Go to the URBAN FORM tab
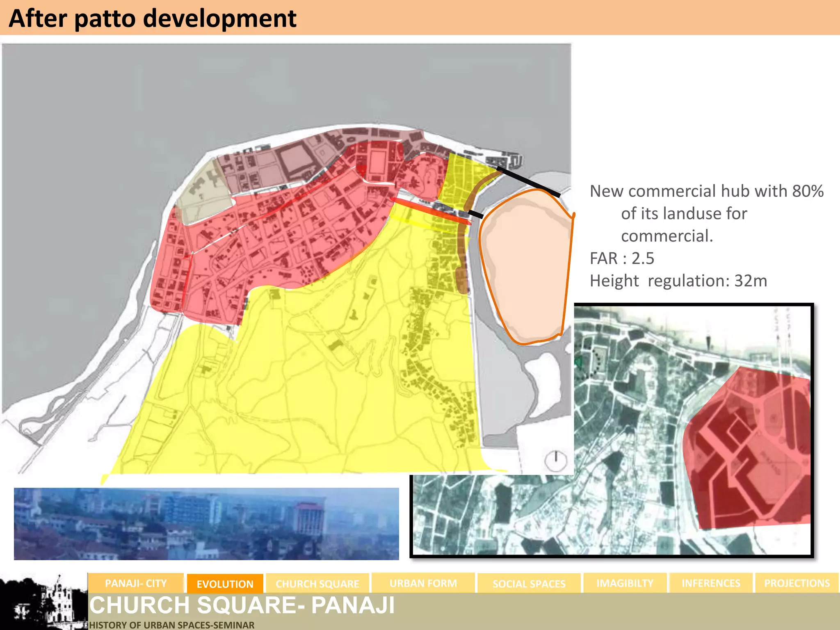Screen dimensions: 840x630 click(423, 583)
